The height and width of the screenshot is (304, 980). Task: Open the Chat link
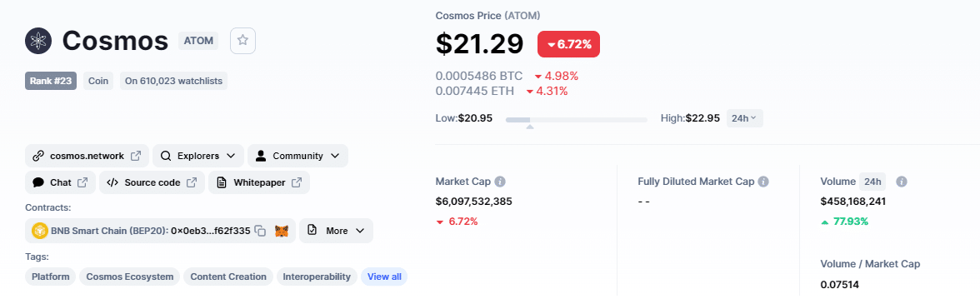[61, 182]
